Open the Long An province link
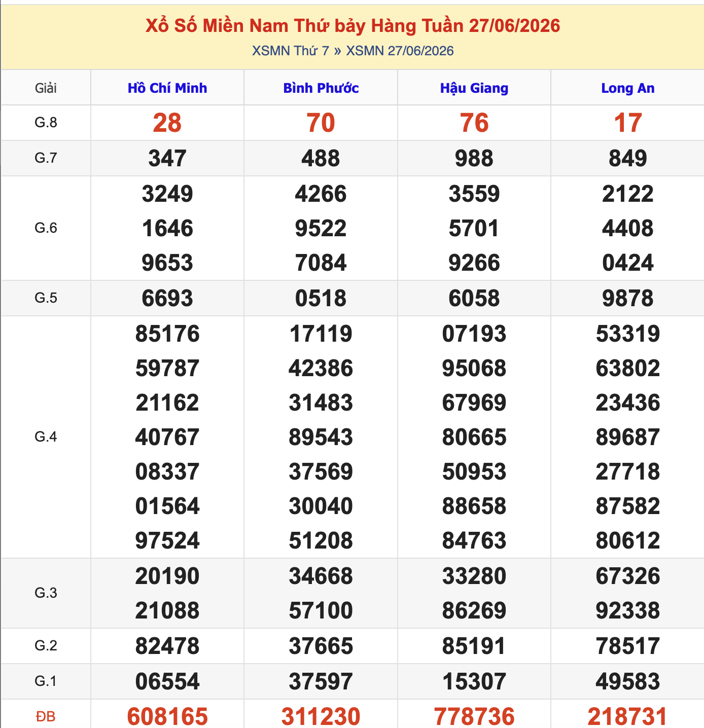The height and width of the screenshot is (728, 704). pos(628,88)
